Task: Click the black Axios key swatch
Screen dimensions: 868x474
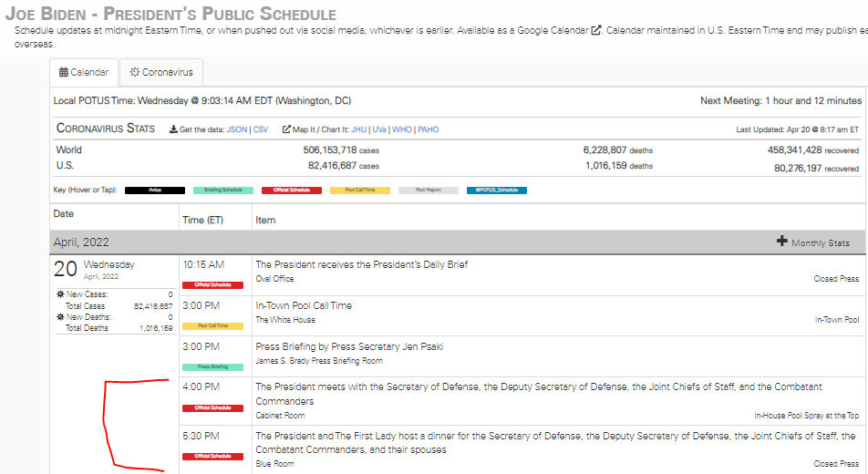Action: pos(155,191)
